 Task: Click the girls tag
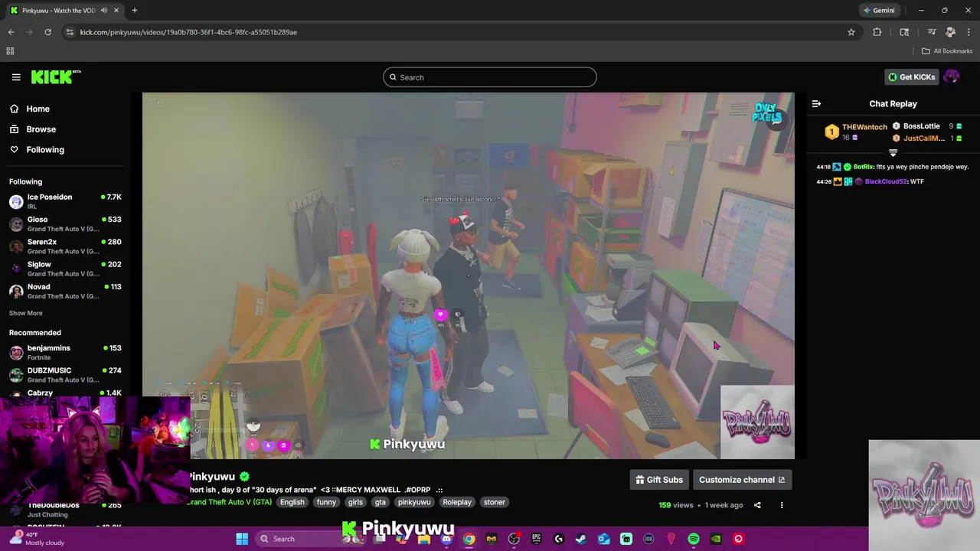[x=355, y=502]
